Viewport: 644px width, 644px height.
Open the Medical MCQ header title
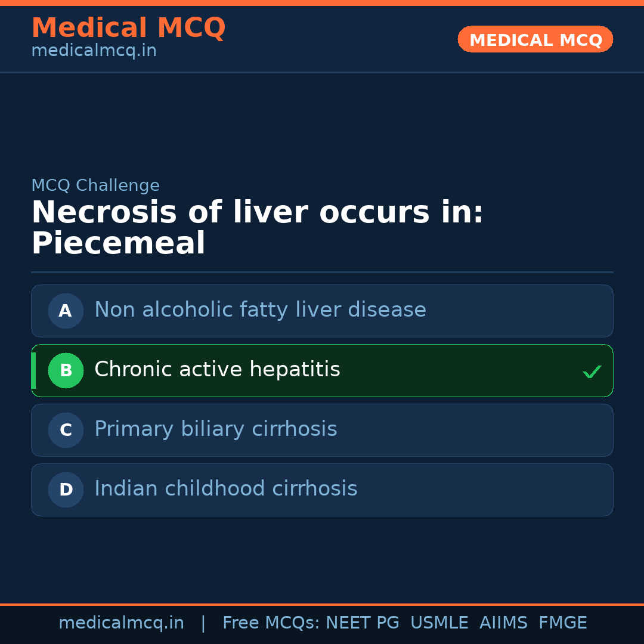coord(128,27)
